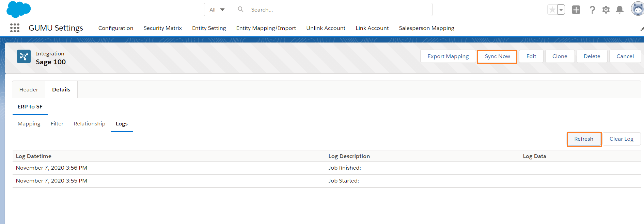The height and width of the screenshot is (224, 644).
Task: Click the Sage 100 record title
Action: pos(51,62)
